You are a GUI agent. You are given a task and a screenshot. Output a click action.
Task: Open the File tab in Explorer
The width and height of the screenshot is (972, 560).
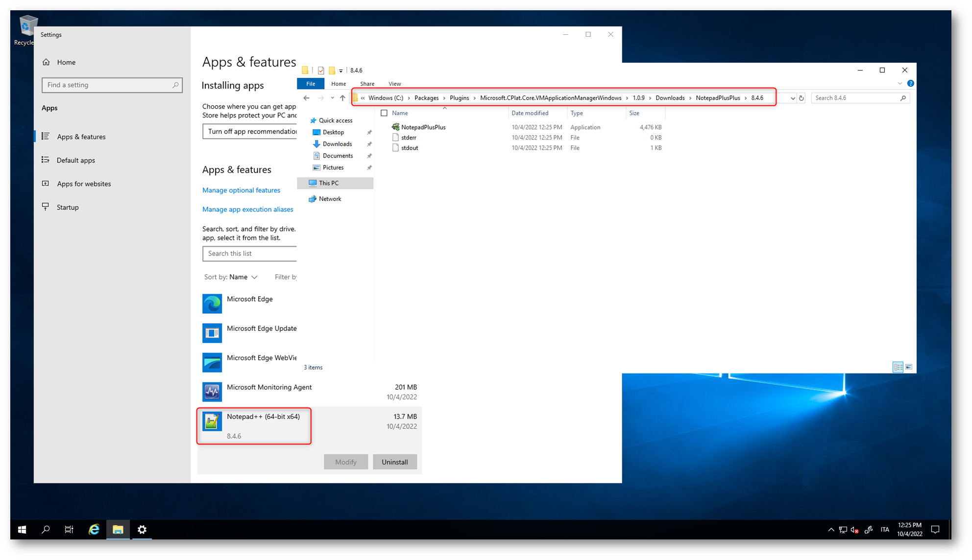click(311, 84)
